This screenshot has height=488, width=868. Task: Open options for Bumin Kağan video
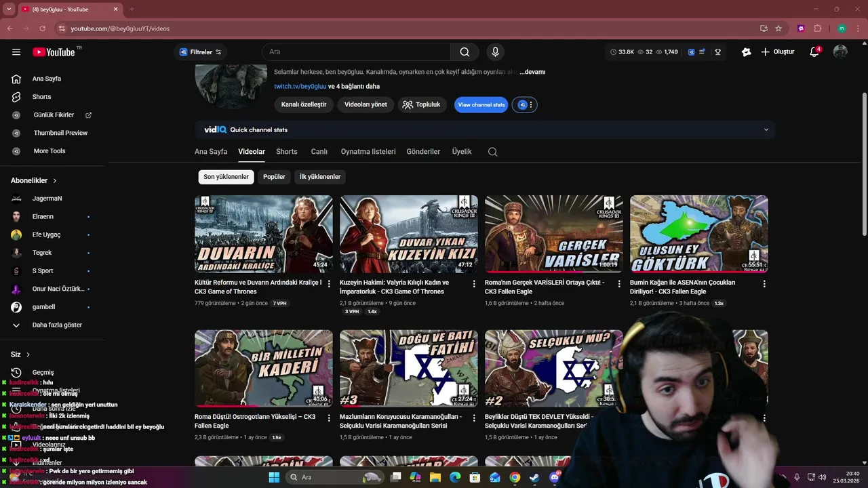point(764,284)
